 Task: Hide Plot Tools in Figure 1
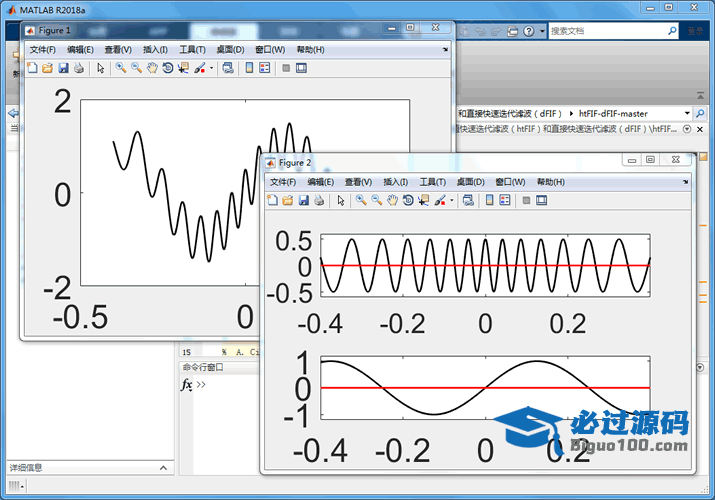pyautogui.click(x=286, y=68)
